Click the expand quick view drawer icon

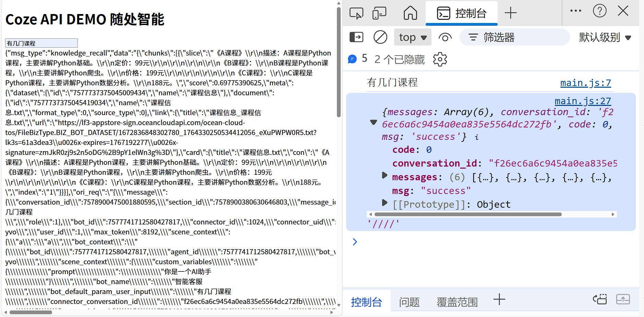click(623, 300)
